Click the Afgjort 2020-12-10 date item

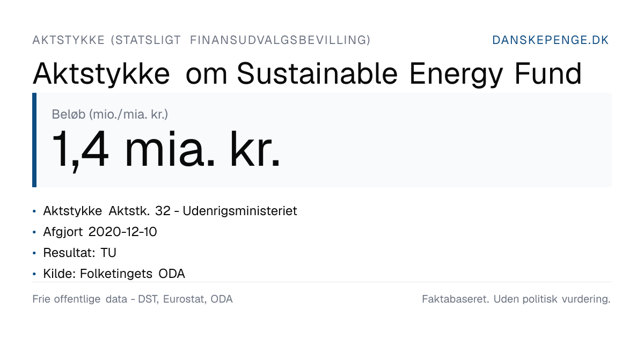coord(100,232)
